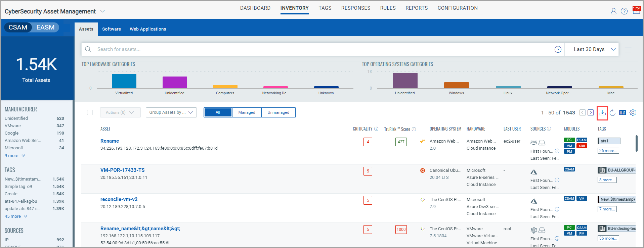Click the Virtualized hardware bar
The image size is (644, 248).
tap(124, 81)
